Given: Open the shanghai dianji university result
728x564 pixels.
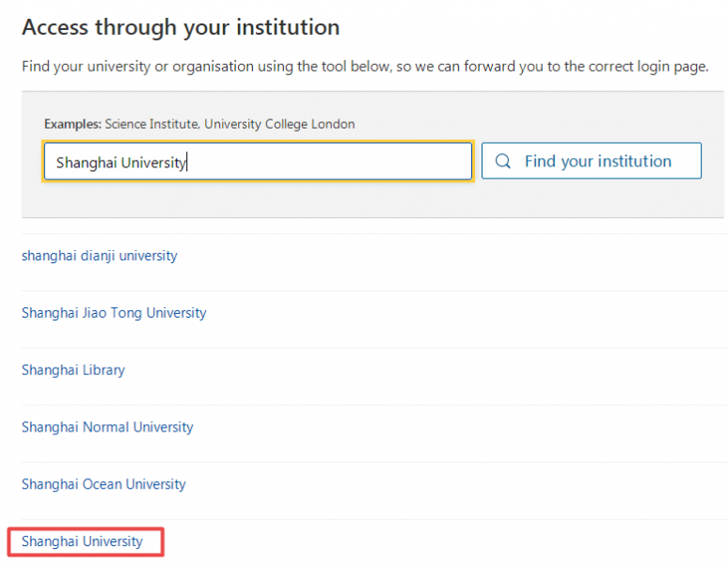Looking at the screenshot, I should pos(99,256).
